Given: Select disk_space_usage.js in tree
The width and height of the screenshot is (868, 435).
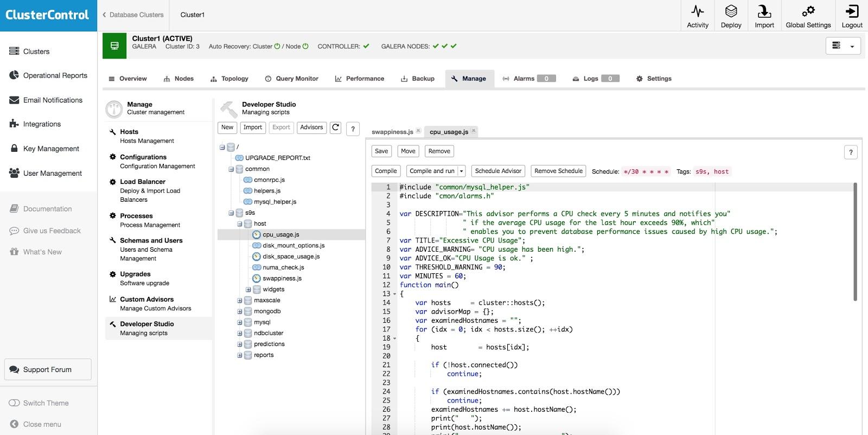Looking at the screenshot, I should click(291, 257).
